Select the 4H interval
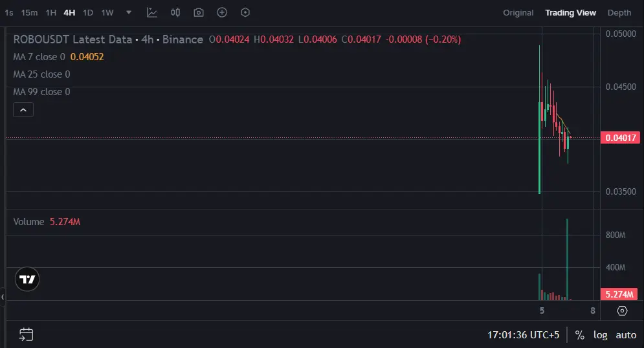This screenshot has width=644, height=348. click(69, 13)
